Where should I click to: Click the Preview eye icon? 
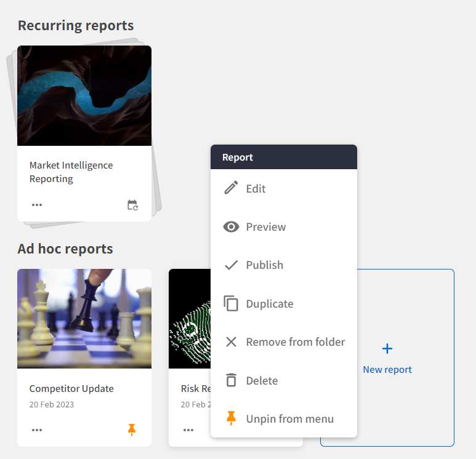click(231, 227)
